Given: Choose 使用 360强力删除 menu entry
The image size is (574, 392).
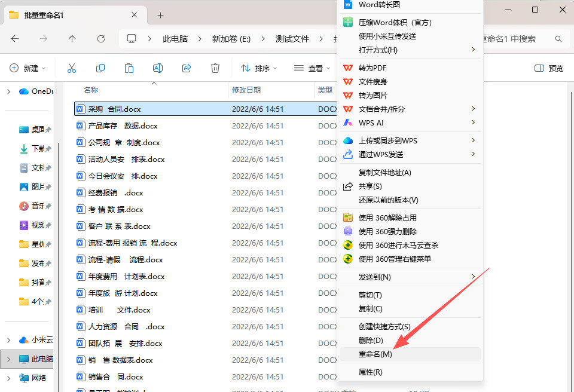Looking at the screenshot, I should [x=410, y=232].
